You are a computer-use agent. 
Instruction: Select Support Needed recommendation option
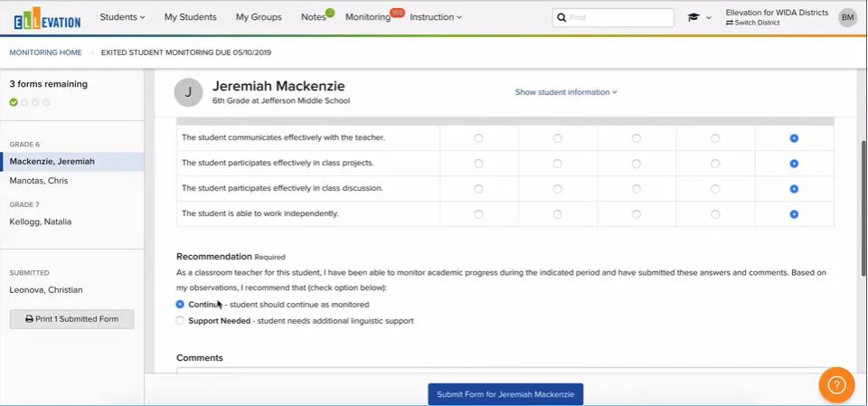coord(180,321)
